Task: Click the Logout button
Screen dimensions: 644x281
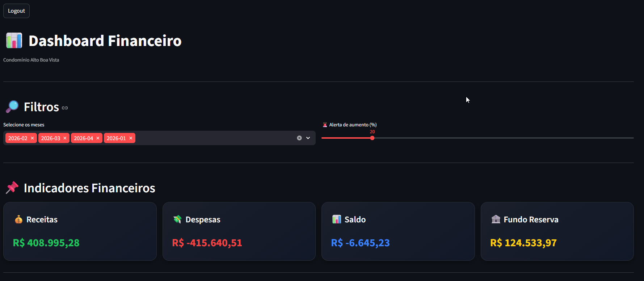Action: click(x=16, y=11)
